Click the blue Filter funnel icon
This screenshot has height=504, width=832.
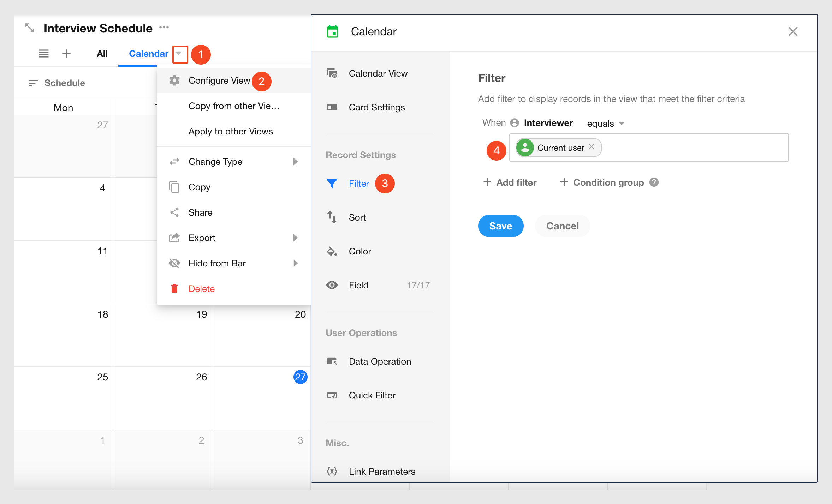click(332, 184)
